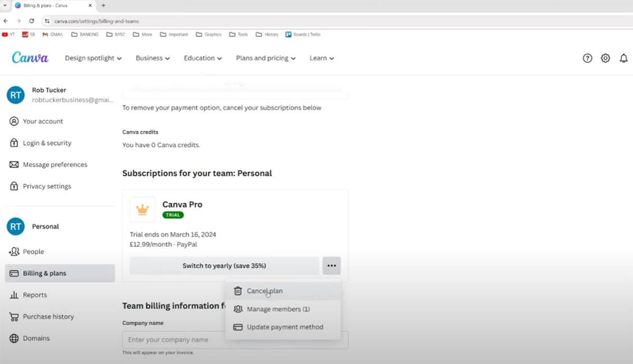The image size is (633, 364).
Task: Click the '£12.99/month · PayPal' text
Action: (164, 245)
